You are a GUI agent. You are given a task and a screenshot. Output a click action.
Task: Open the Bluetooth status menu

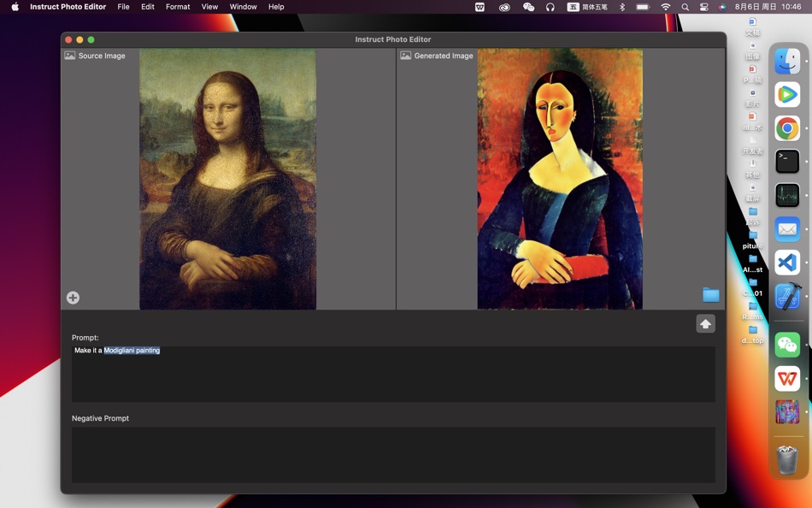click(x=622, y=7)
